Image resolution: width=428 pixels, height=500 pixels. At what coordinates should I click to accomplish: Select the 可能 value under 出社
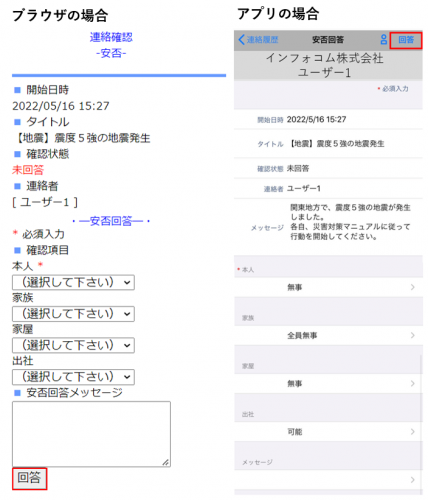(x=295, y=432)
